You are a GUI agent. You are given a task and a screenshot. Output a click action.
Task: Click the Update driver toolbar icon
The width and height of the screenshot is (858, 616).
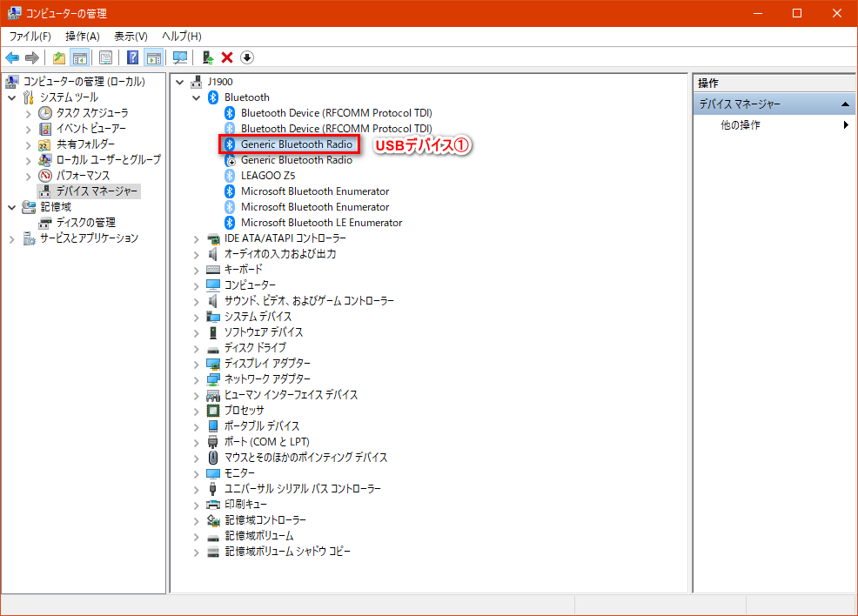pos(207,57)
